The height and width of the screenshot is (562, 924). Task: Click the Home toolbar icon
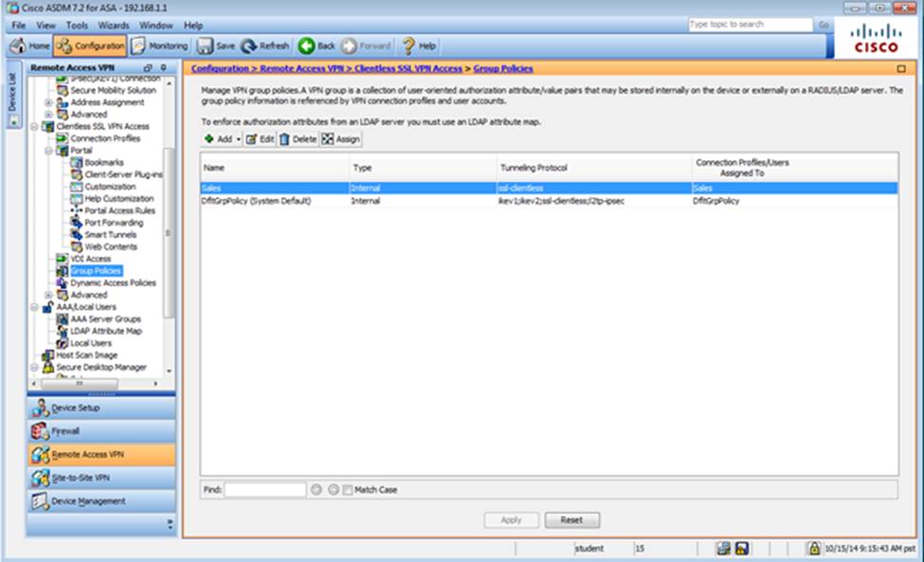(x=29, y=45)
